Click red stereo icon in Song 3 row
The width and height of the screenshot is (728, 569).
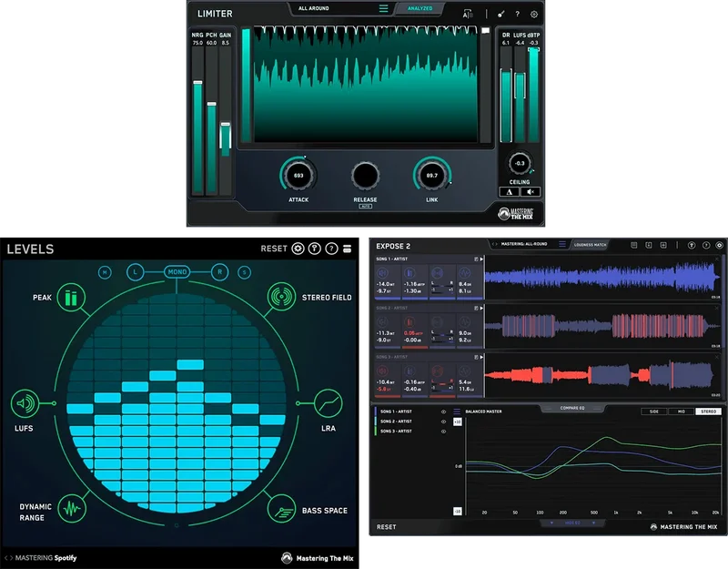(437, 371)
